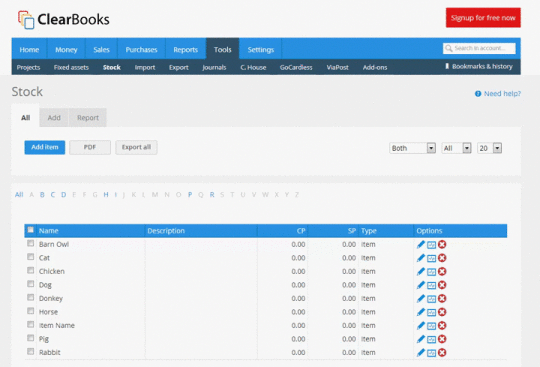Delete the Rabbit item
The image size is (540, 367).
[442, 352]
